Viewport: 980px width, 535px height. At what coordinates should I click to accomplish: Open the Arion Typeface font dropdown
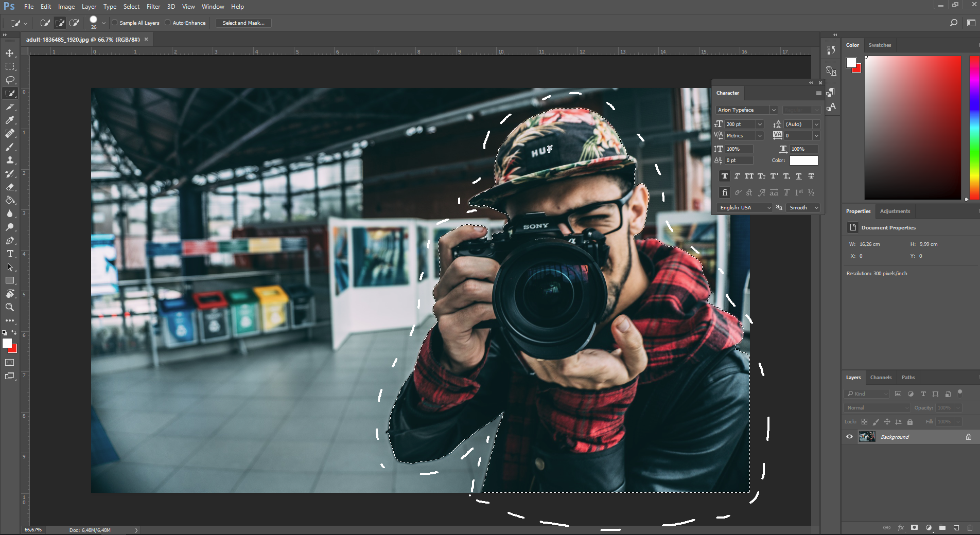773,110
